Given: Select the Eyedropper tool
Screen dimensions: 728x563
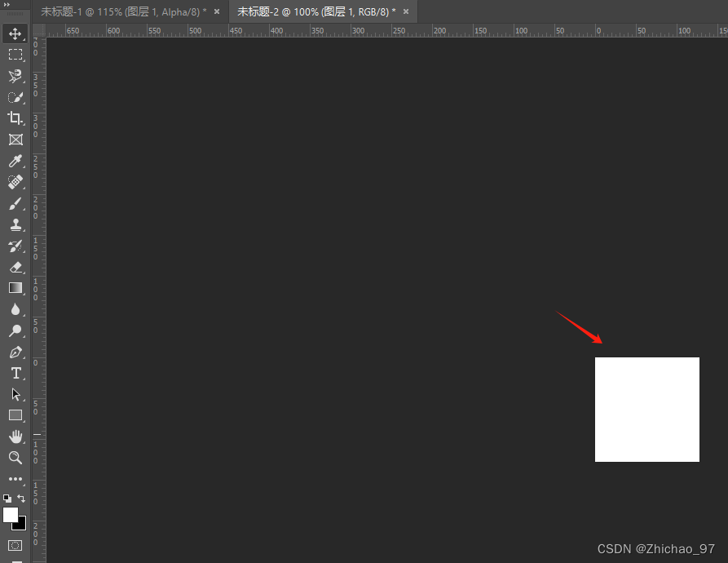Looking at the screenshot, I should (x=15, y=161).
